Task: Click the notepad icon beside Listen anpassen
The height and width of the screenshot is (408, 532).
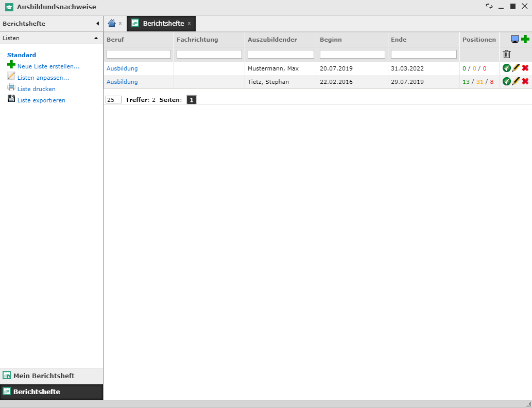Action: click(11, 76)
